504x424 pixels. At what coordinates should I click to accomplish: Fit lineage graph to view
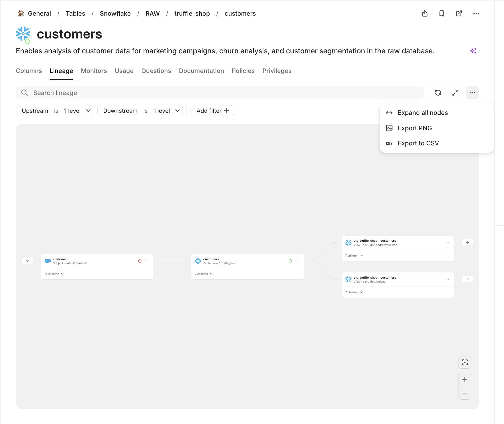465,362
